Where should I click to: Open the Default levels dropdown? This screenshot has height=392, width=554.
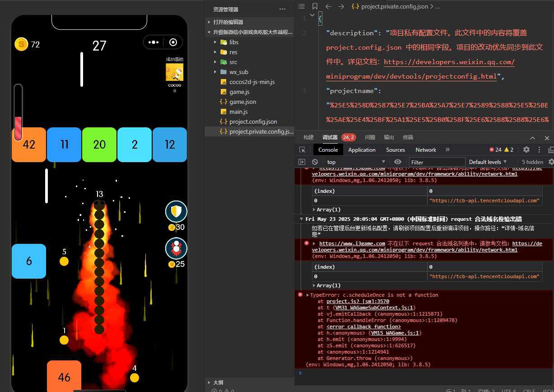488,162
